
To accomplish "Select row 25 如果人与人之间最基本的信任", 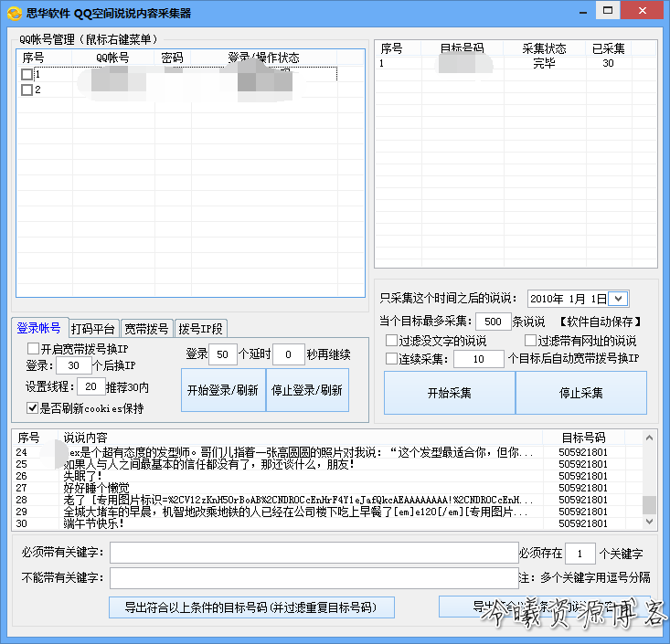I will [x=327, y=464].
